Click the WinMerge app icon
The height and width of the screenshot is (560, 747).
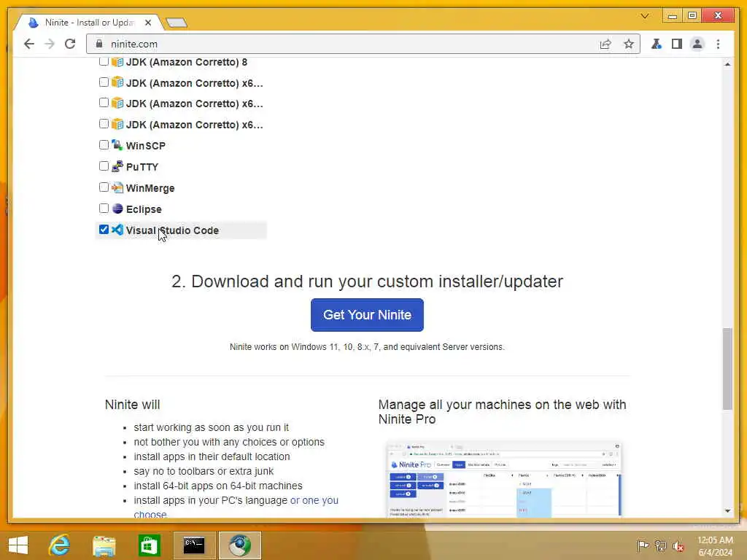pyautogui.click(x=117, y=187)
